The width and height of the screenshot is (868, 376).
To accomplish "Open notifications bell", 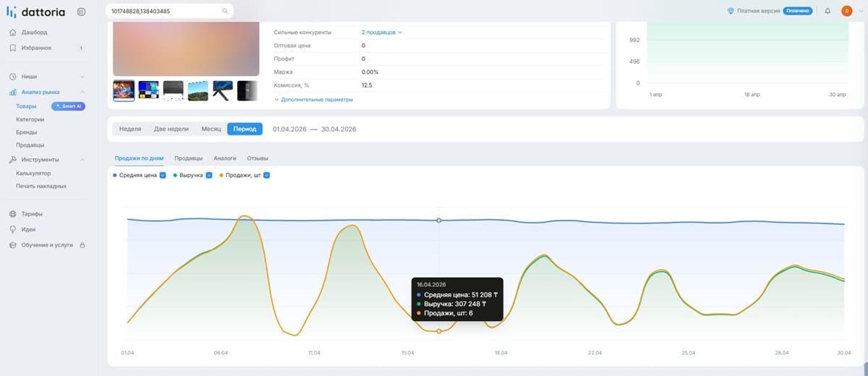I will coord(827,11).
